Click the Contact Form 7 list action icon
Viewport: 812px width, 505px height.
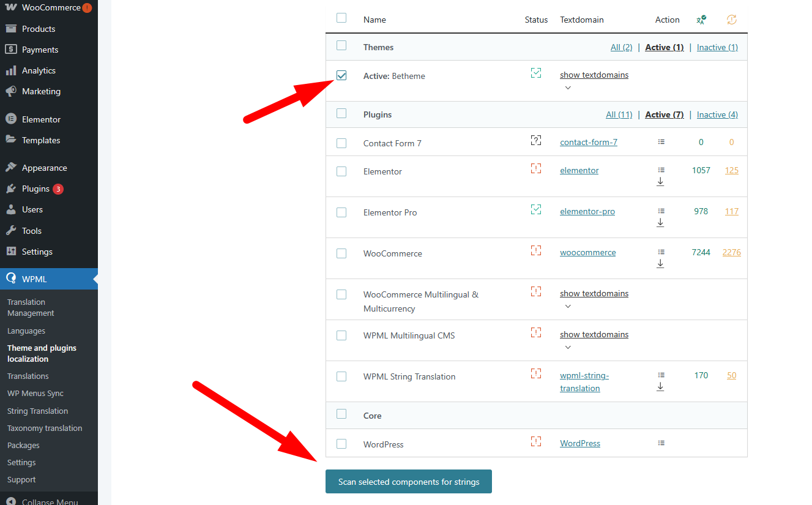(x=661, y=141)
